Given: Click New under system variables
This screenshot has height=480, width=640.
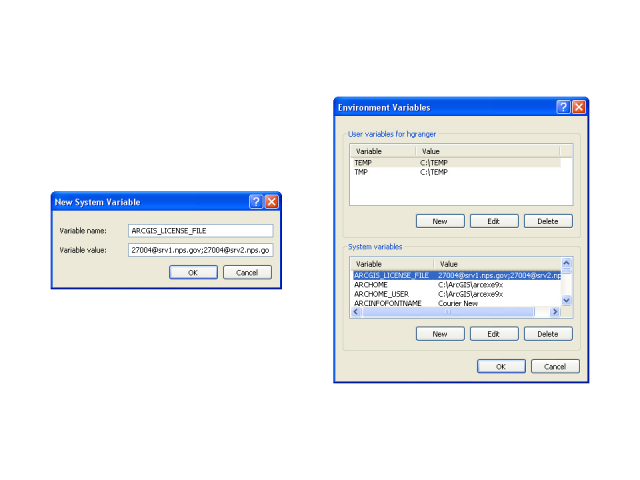Looking at the screenshot, I should [439, 334].
